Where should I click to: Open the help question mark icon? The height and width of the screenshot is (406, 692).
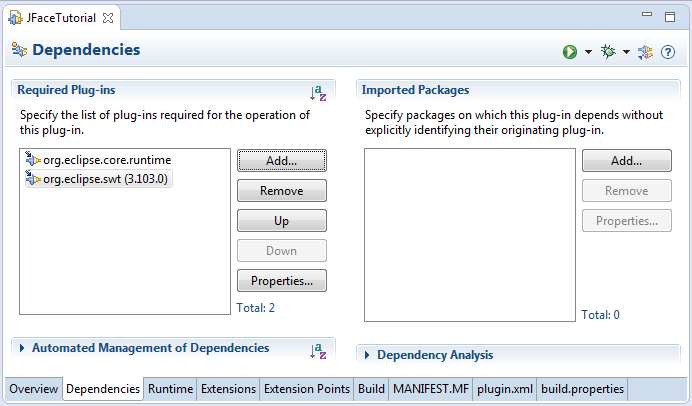pos(668,52)
